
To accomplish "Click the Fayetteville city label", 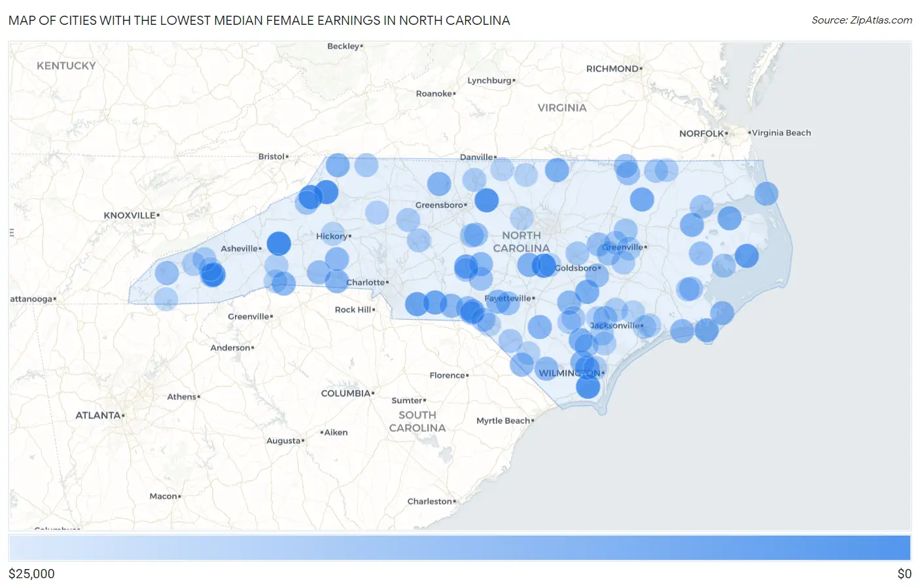I will coord(508,298).
